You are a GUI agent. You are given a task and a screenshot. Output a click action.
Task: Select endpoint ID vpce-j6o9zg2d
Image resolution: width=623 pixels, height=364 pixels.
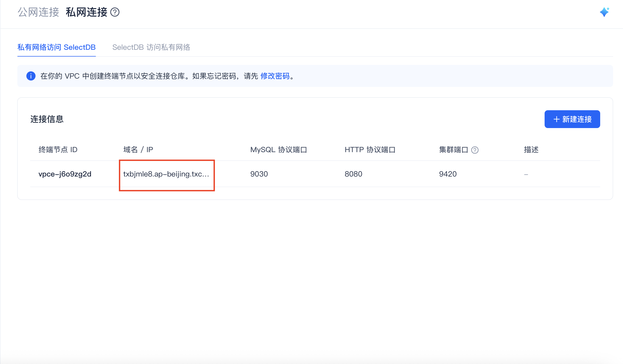point(65,174)
